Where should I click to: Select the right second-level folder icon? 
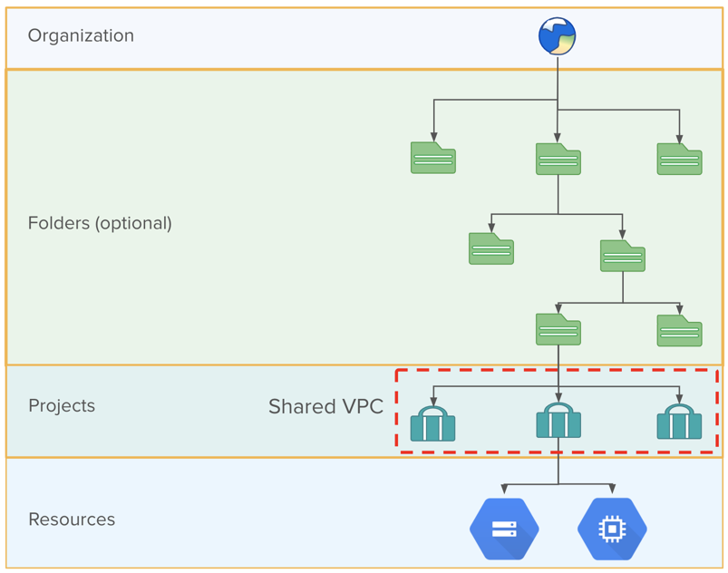coord(621,257)
